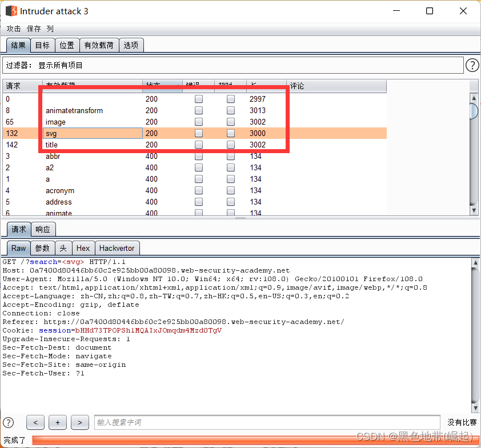Screen dimensions: 481x448
Task: Switch to the 目标 tab
Action: 43,45
